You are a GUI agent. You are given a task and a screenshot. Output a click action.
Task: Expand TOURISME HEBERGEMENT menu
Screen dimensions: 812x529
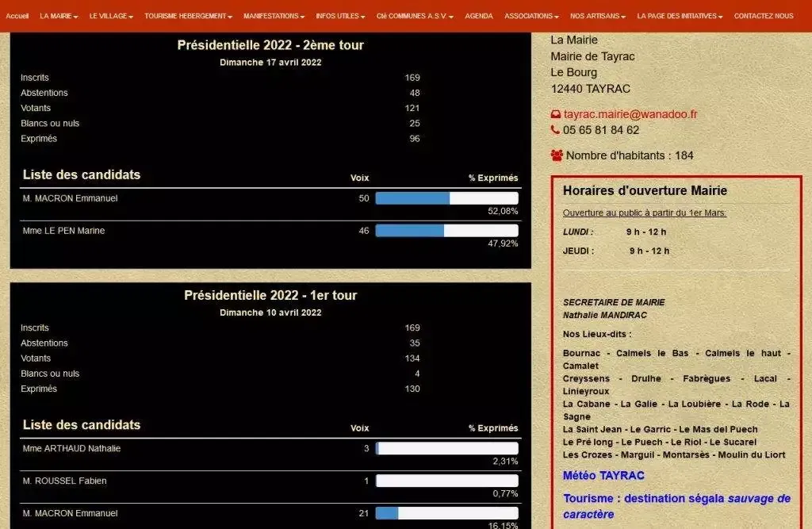click(188, 16)
